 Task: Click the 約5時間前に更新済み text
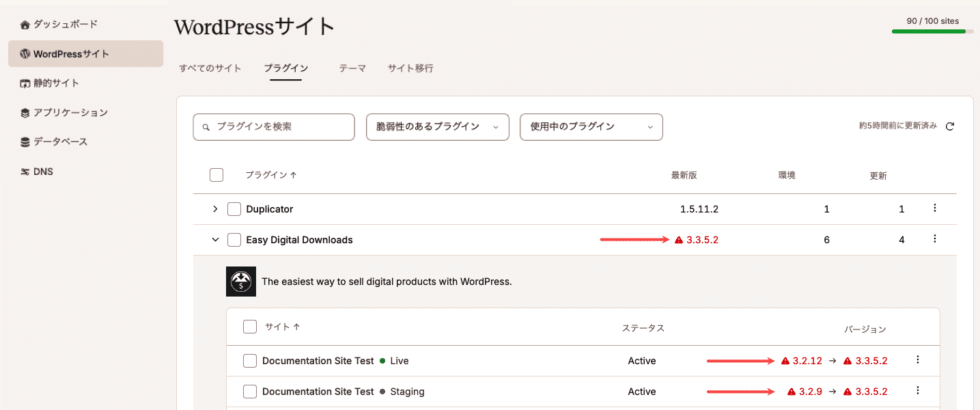898,126
